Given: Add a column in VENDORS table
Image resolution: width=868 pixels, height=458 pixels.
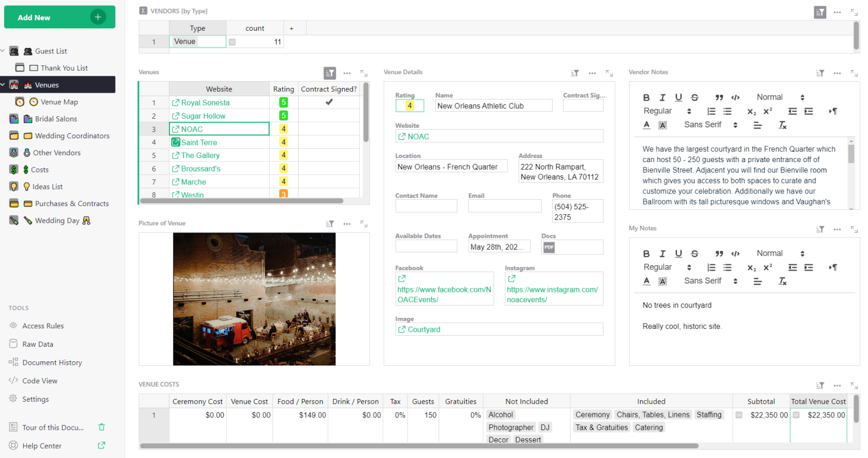Looking at the screenshot, I should tap(292, 28).
